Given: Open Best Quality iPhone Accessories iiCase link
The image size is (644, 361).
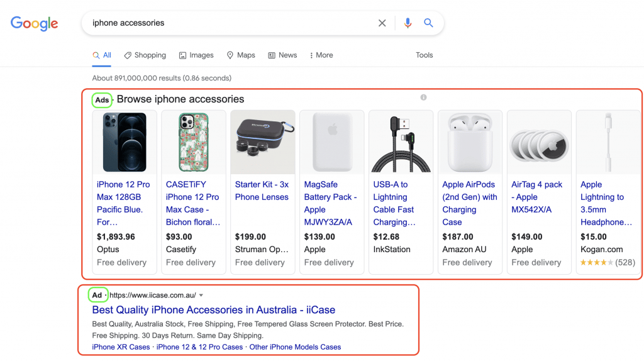Looking at the screenshot, I should 213,310.
